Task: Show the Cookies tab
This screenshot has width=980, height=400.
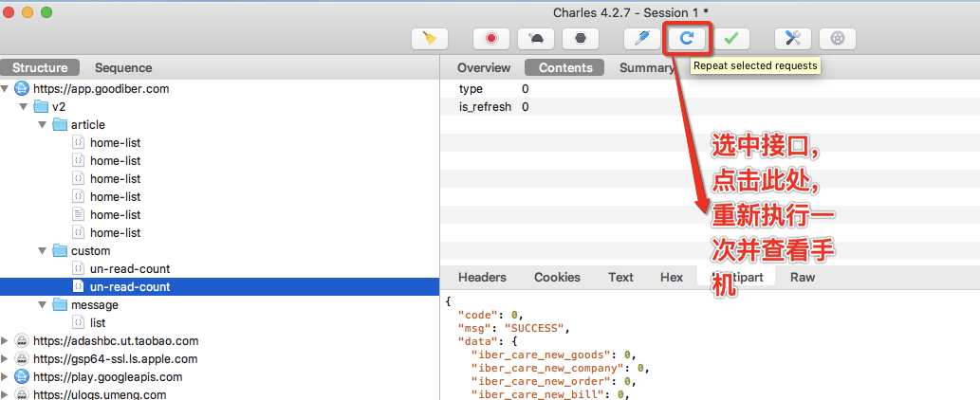Action: click(557, 277)
